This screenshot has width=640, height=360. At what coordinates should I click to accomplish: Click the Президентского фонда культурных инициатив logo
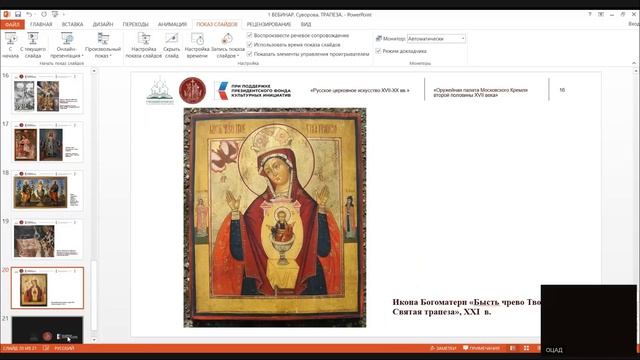[x=253, y=91]
